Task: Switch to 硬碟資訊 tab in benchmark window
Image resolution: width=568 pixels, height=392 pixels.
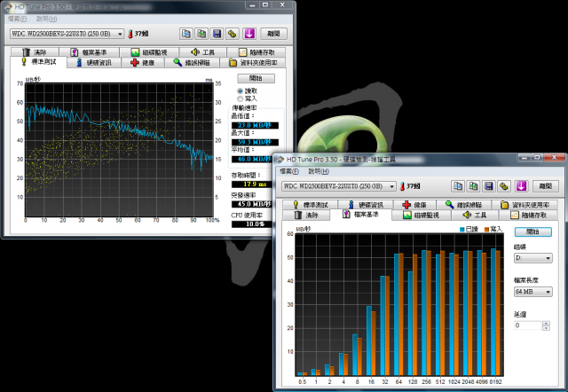Action: pyautogui.click(x=94, y=63)
